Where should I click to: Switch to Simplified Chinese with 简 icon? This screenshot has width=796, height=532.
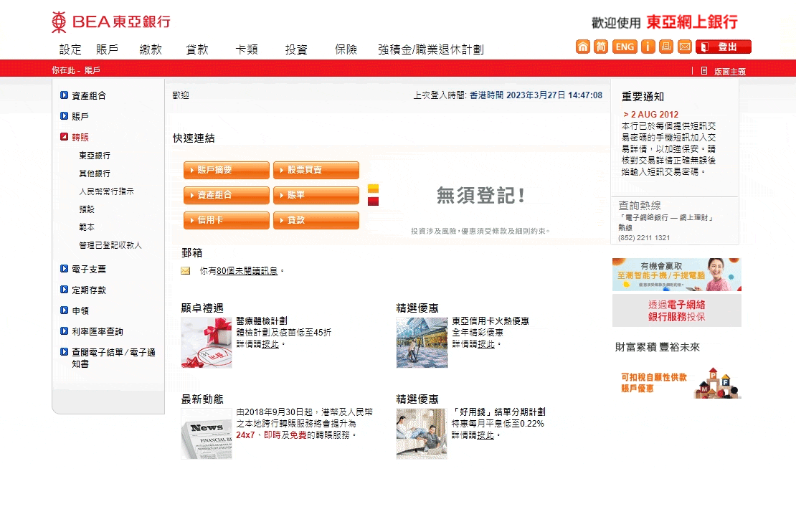tap(601, 47)
